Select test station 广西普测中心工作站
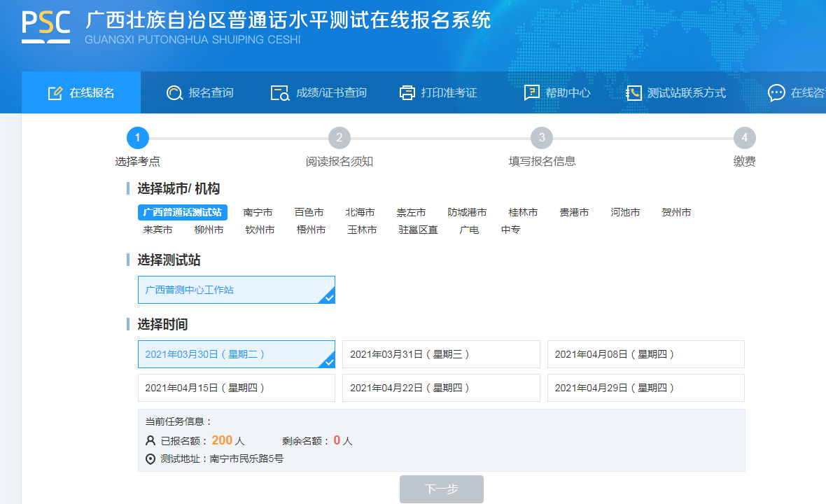 tap(237, 290)
